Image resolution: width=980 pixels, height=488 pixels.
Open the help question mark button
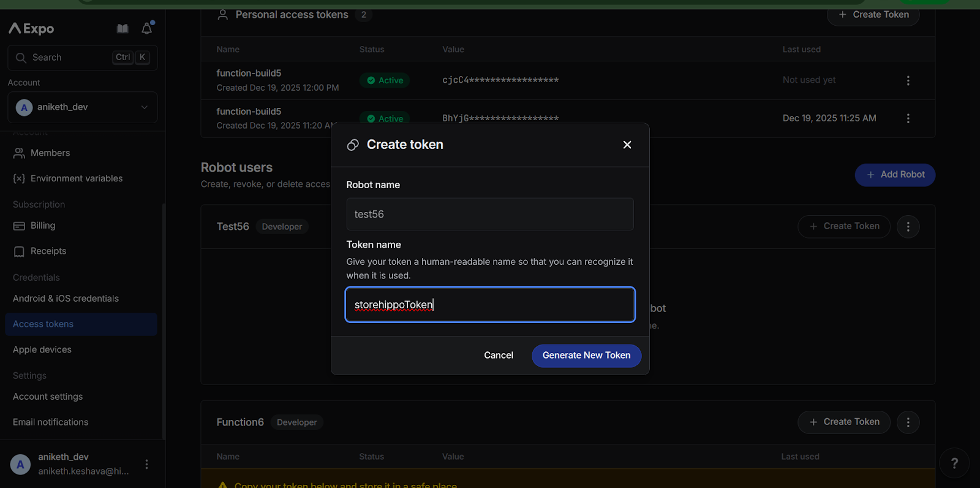pyautogui.click(x=954, y=463)
